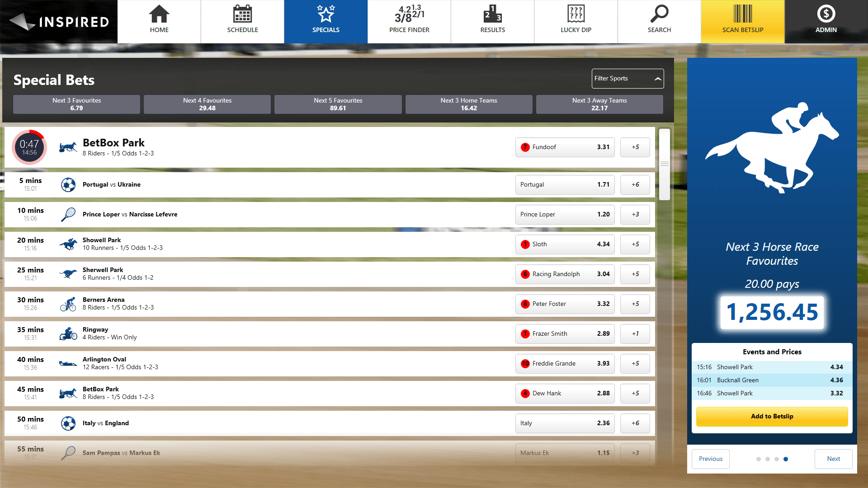Click the Search magnifier icon
The image size is (868, 488).
click(x=658, y=15)
